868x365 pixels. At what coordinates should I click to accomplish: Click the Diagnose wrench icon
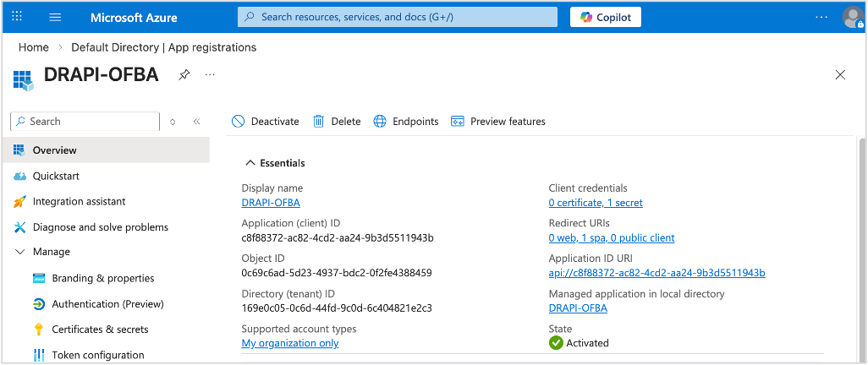click(19, 227)
